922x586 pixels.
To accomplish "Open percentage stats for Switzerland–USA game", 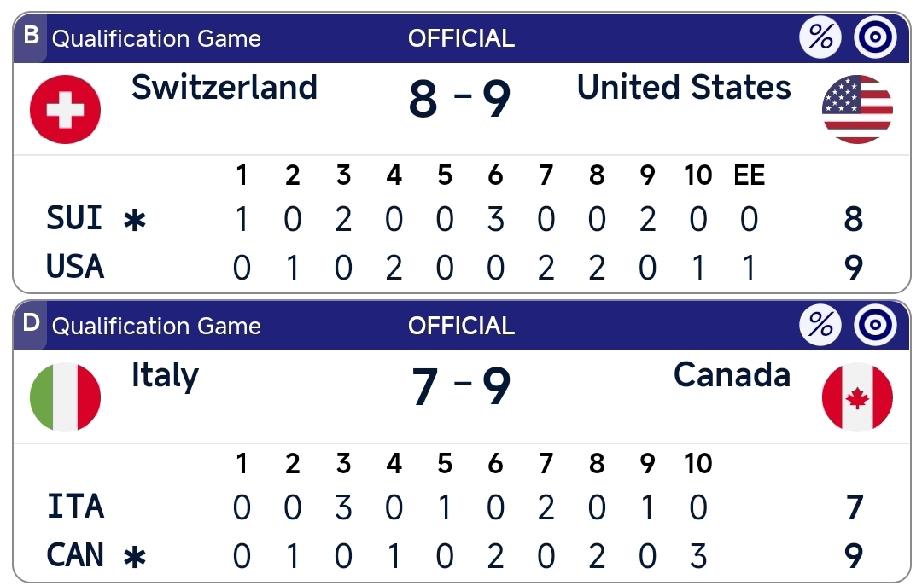I will point(820,39).
